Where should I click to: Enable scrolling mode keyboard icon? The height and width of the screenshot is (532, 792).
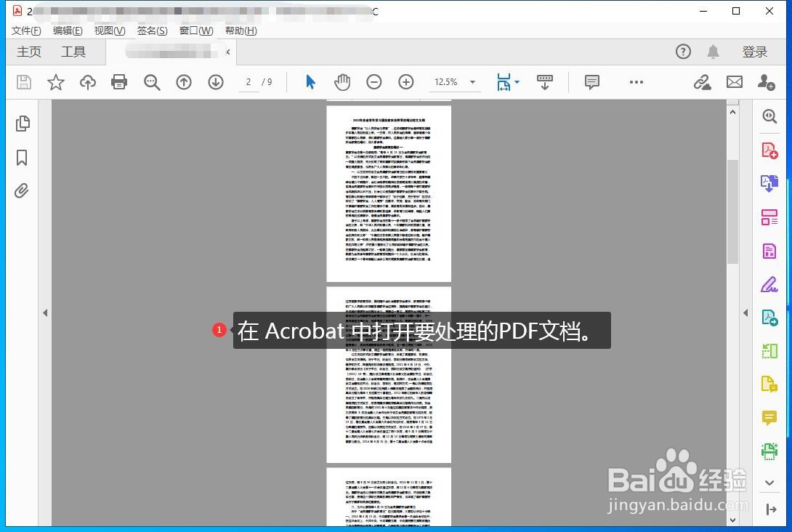click(544, 82)
